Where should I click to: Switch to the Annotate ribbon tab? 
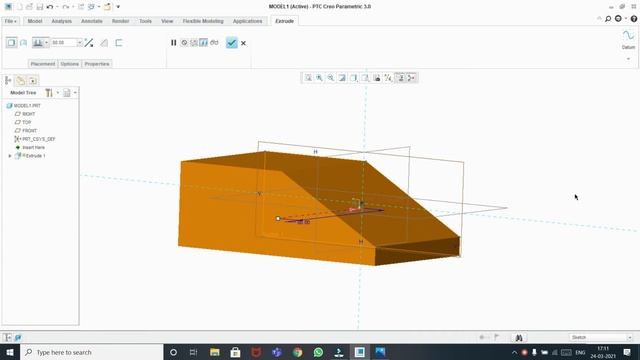pyautogui.click(x=92, y=21)
